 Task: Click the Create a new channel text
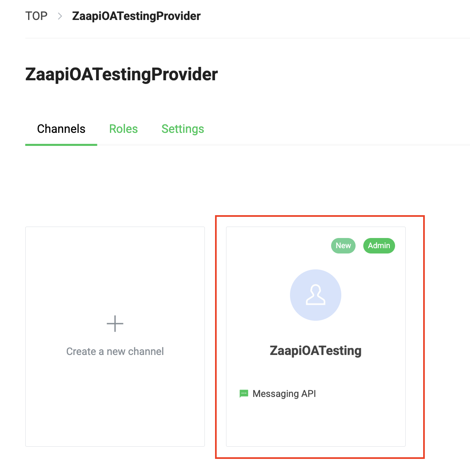[x=115, y=351]
